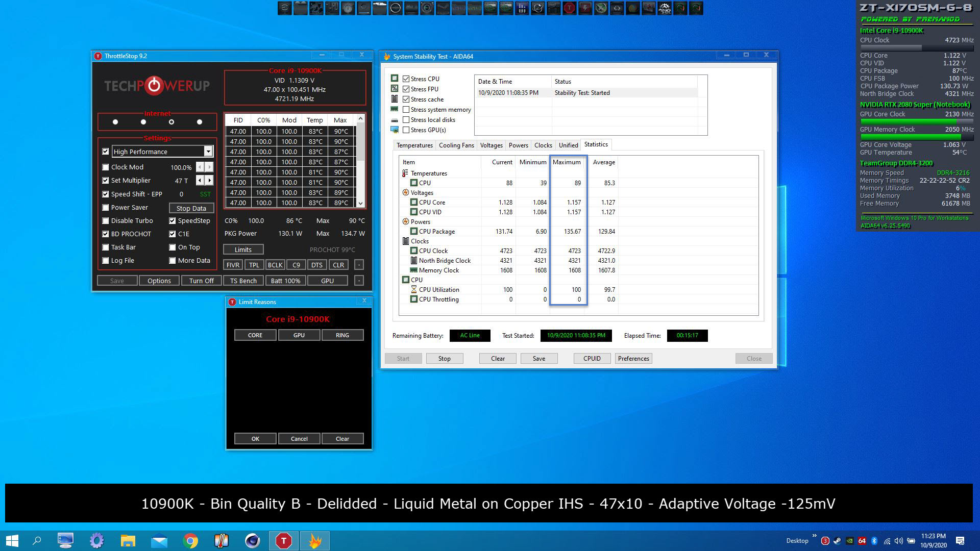Open the Mail app taskbar icon
The image size is (980, 551).
click(x=159, y=540)
